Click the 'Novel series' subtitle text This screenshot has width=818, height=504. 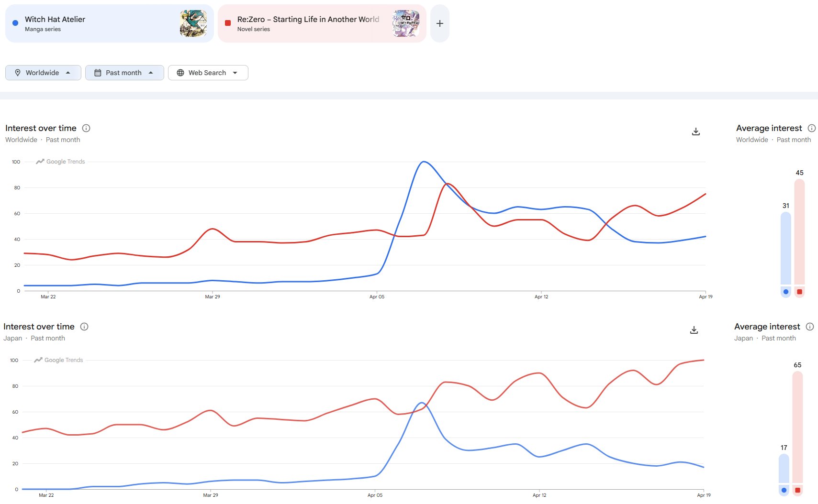254,29
